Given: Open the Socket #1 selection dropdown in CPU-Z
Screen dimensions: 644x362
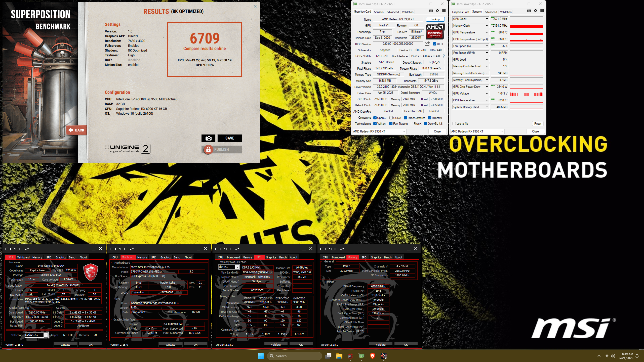Looking at the screenshot, I should (46, 335).
